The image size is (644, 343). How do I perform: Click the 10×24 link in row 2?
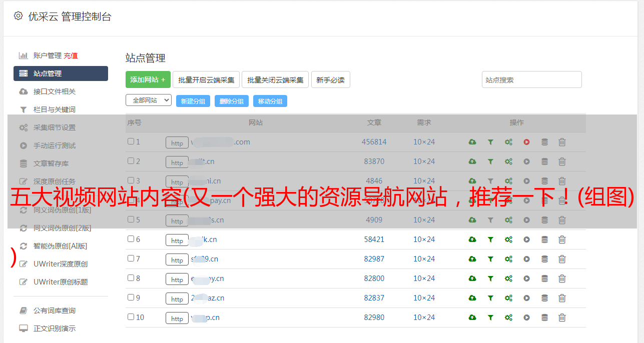(424, 161)
